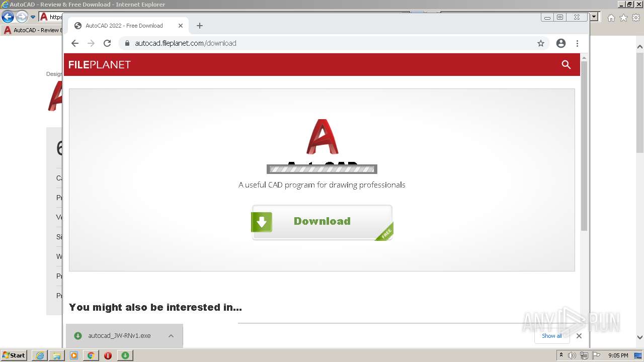This screenshot has height=362, width=644.
Task: Click the Chrome taskbar icon
Action: (x=91, y=355)
